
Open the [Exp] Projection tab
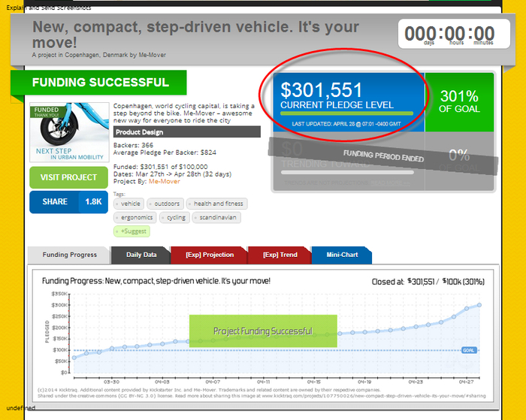210,255
